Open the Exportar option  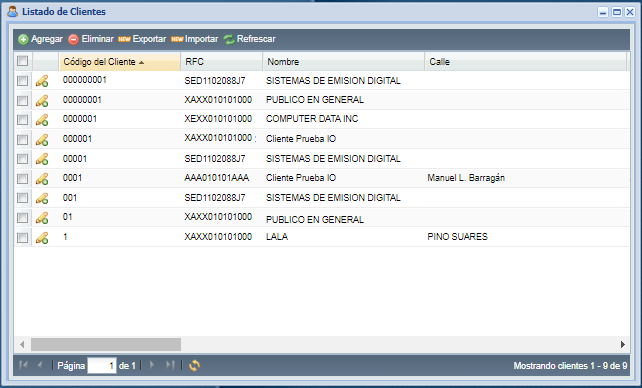coord(142,39)
